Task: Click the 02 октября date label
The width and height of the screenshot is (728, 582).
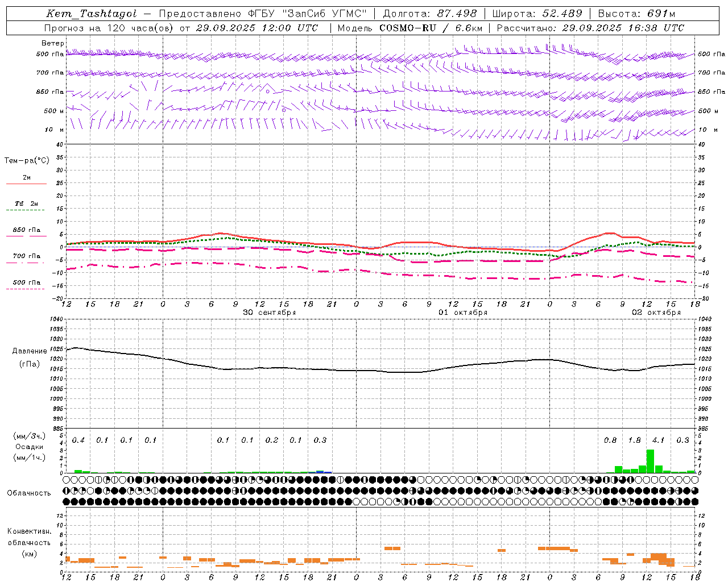Action: click(x=656, y=313)
